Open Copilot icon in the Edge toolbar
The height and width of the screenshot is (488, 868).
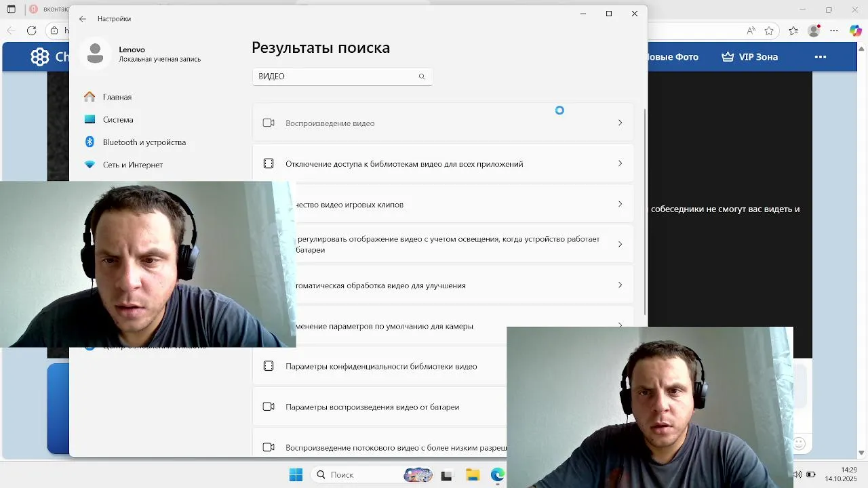click(x=856, y=30)
